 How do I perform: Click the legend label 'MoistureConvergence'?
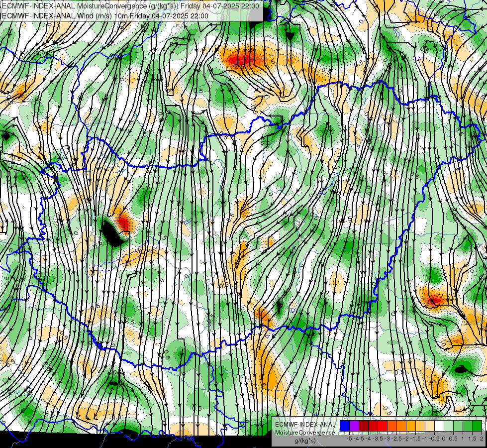pyautogui.click(x=305, y=433)
